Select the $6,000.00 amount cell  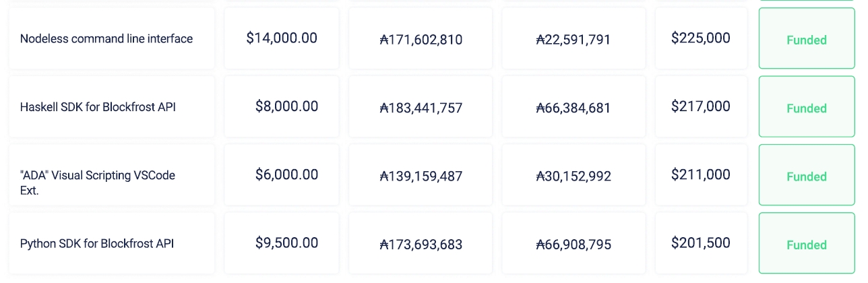pos(286,175)
